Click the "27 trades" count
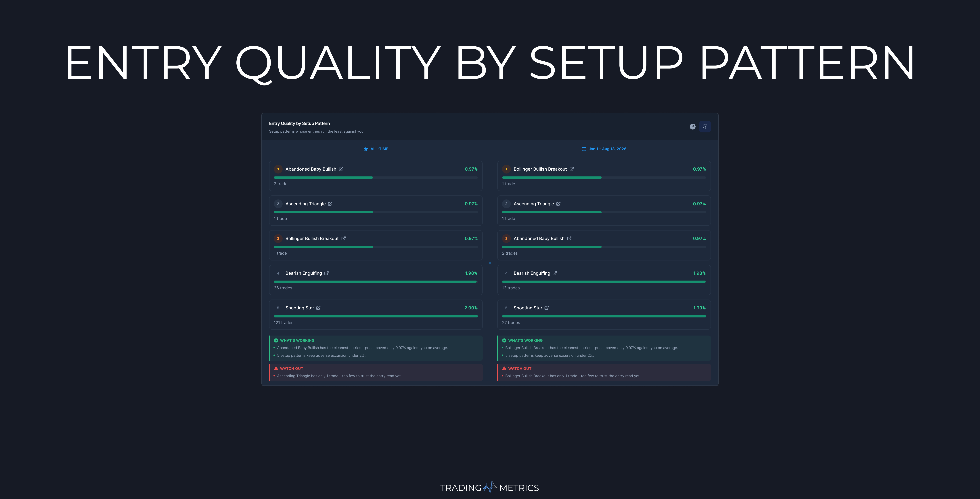Screen dimensions: 980x499 (x=511, y=323)
